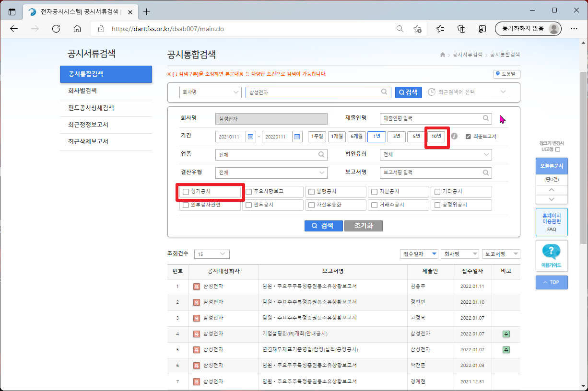Viewport: 588px width, 391px height.
Task: Open the Favorites list icon
Action: pos(440,29)
